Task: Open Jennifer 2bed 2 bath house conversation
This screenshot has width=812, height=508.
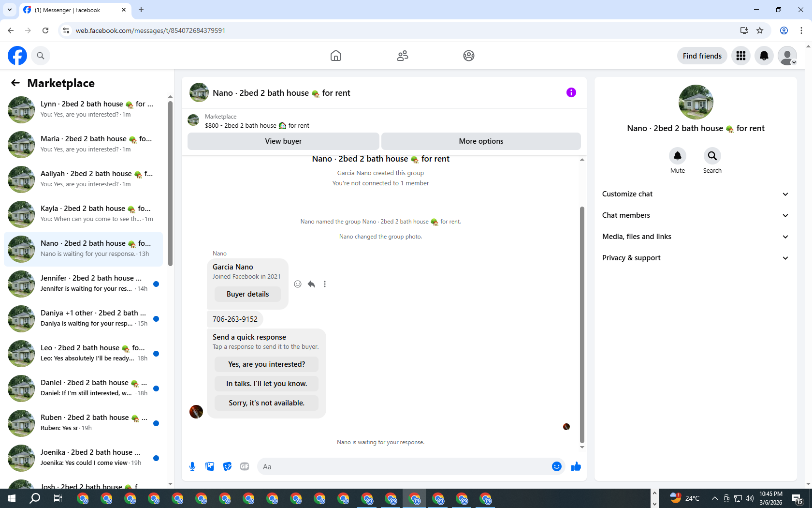Action: pos(83,284)
